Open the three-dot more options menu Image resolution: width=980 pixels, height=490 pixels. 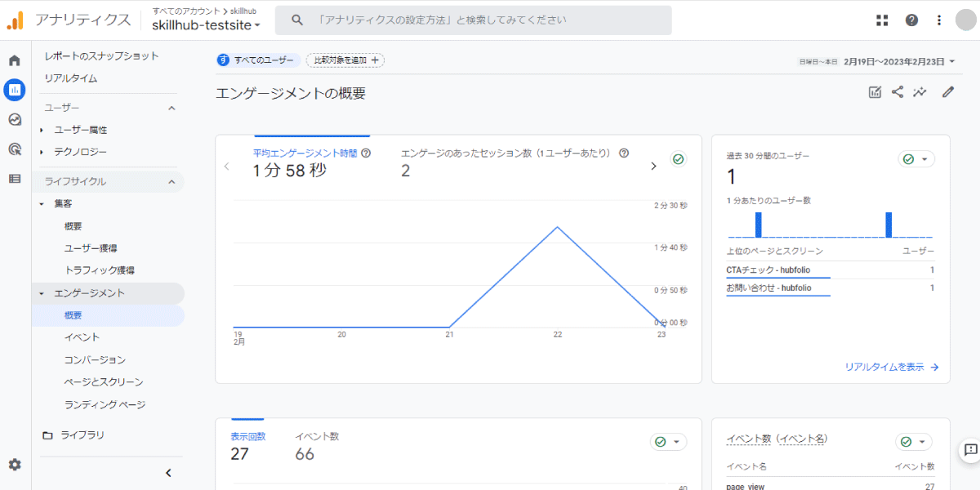pyautogui.click(x=939, y=20)
